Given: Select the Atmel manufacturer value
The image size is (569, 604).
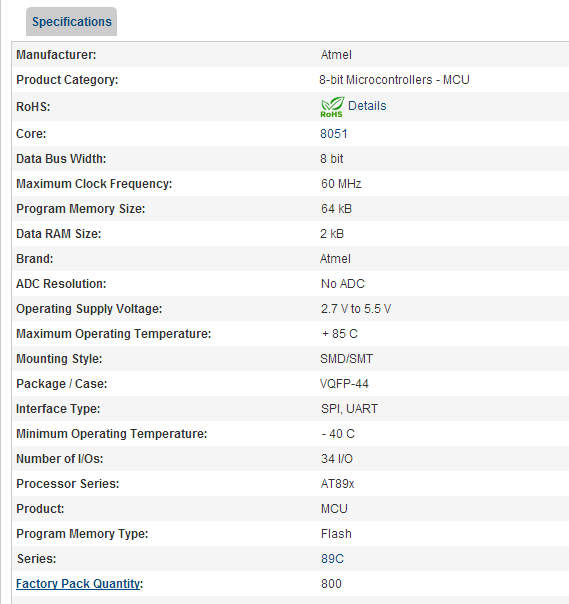Looking at the screenshot, I should (336, 55).
